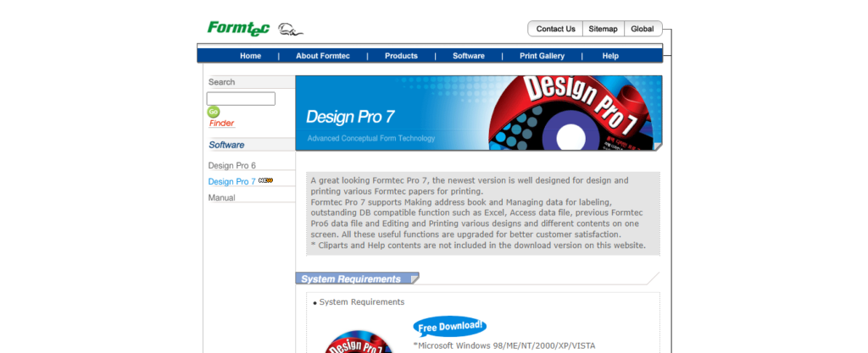Click the Formtec logo
The height and width of the screenshot is (353, 868).
[x=238, y=28]
